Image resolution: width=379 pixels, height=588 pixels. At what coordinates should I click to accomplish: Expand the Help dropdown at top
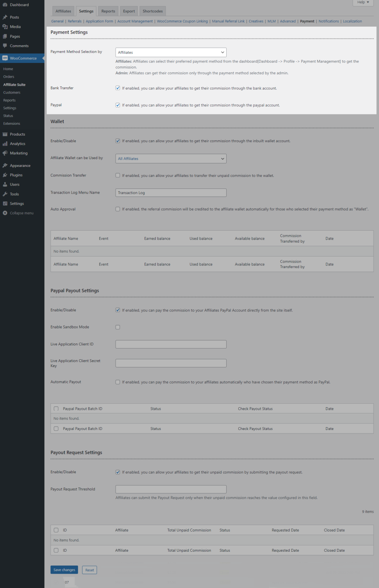click(363, 2)
